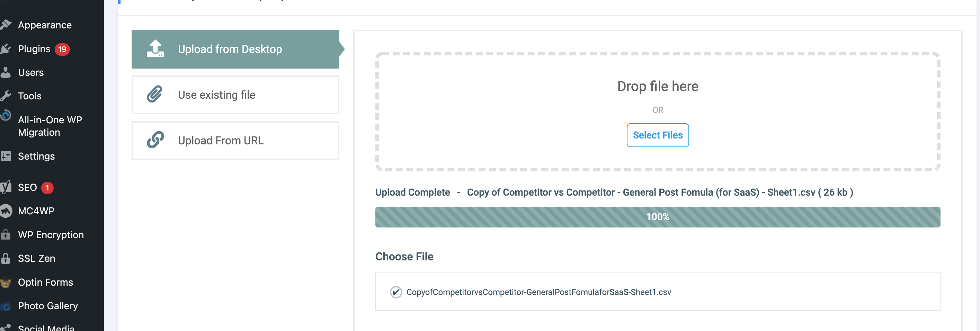Click the 100% upload progress bar
The image size is (980, 331).
coord(657,217)
